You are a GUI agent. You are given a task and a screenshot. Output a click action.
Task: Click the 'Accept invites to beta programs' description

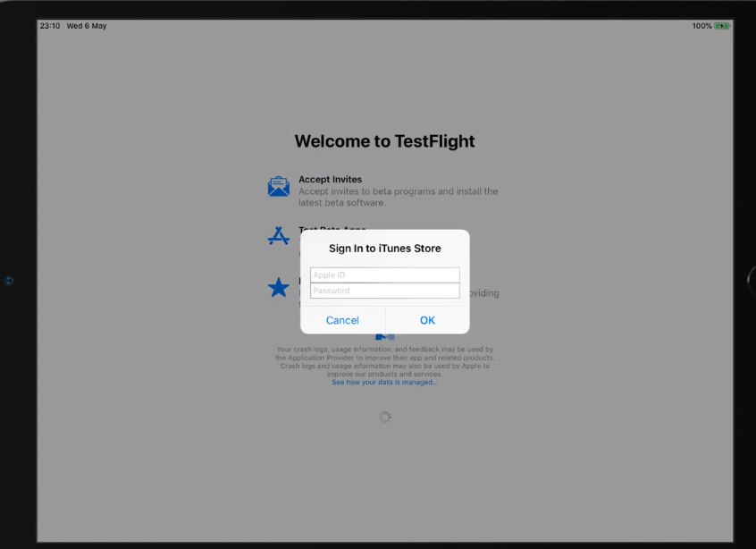[x=399, y=197]
